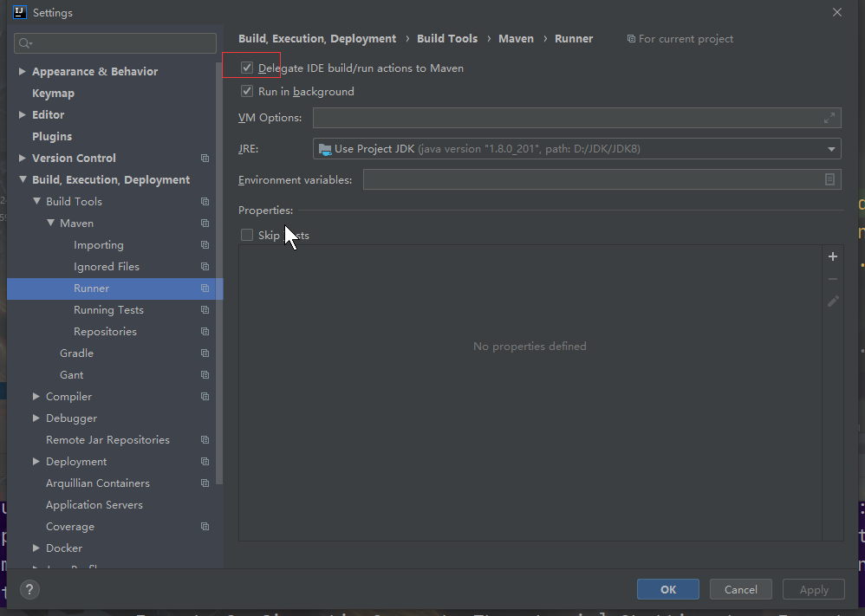The width and height of the screenshot is (865, 616).
Task: Click the project-level icon beside Coverage
Action: pos(205,527)
